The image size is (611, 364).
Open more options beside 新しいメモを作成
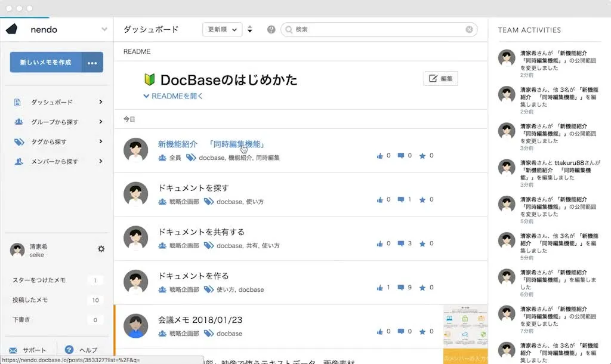click(x=92, y=63)
